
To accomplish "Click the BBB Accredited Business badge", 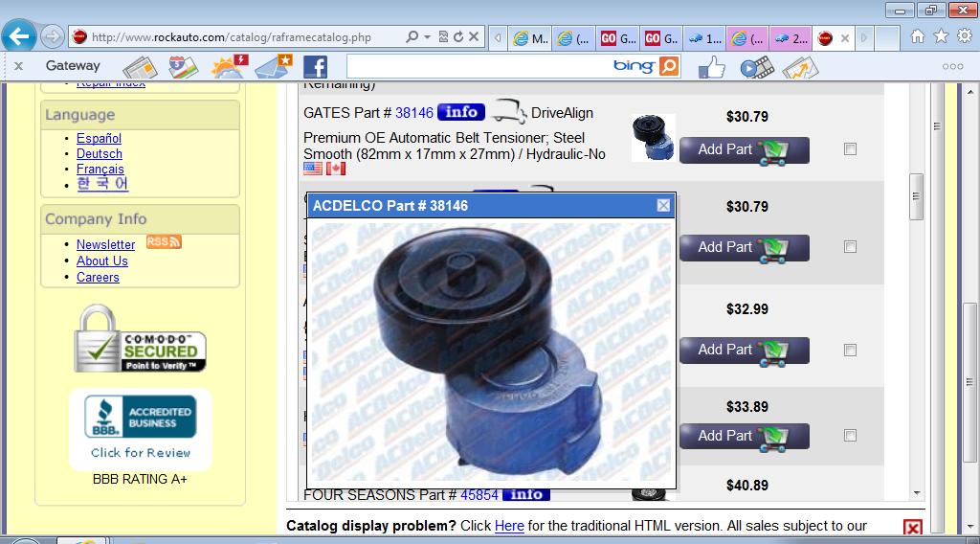I will pos(140,417).
